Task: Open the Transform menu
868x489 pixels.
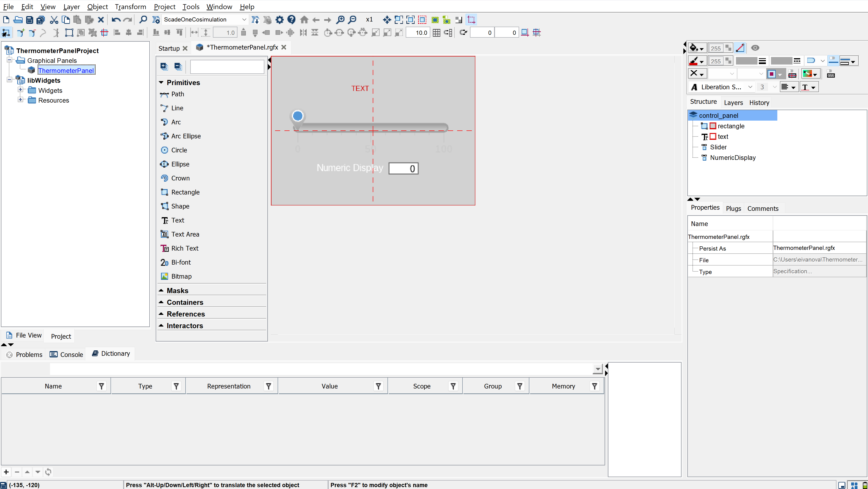Action: (x=130, y=7)
